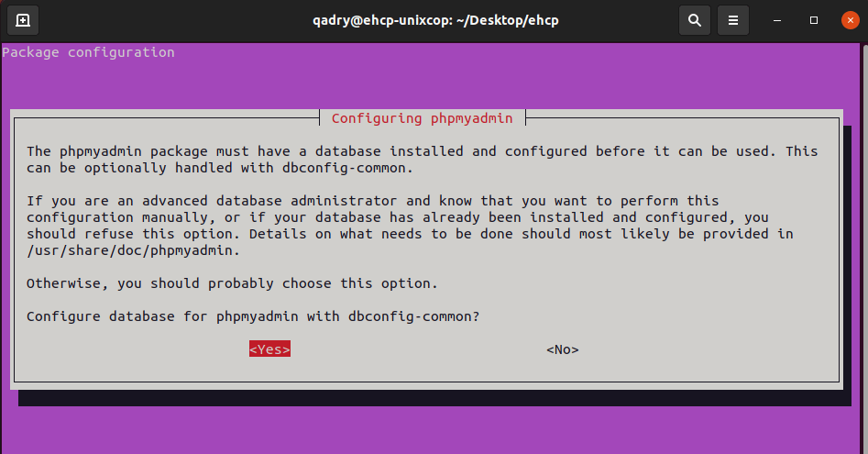
Task: Close the terminal window
Action: 851,20
